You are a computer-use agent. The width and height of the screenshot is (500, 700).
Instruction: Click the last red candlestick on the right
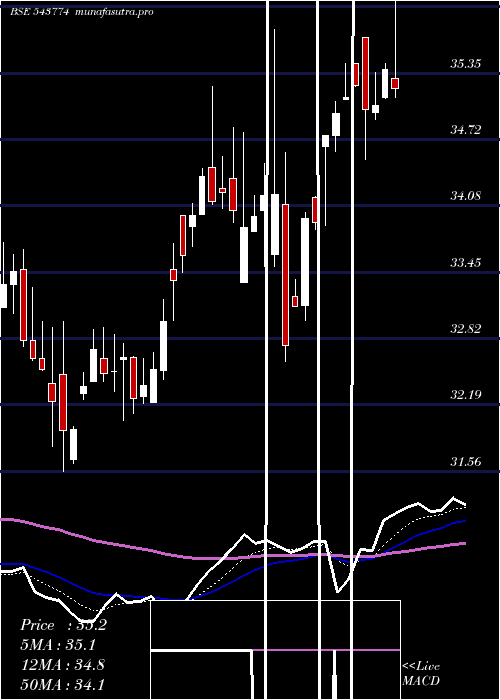tap(395, 83)
